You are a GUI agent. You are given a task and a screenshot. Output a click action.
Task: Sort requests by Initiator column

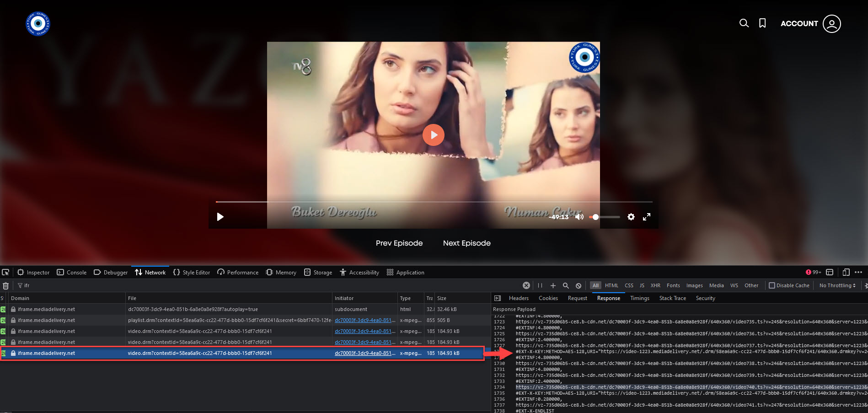point(365,298)
